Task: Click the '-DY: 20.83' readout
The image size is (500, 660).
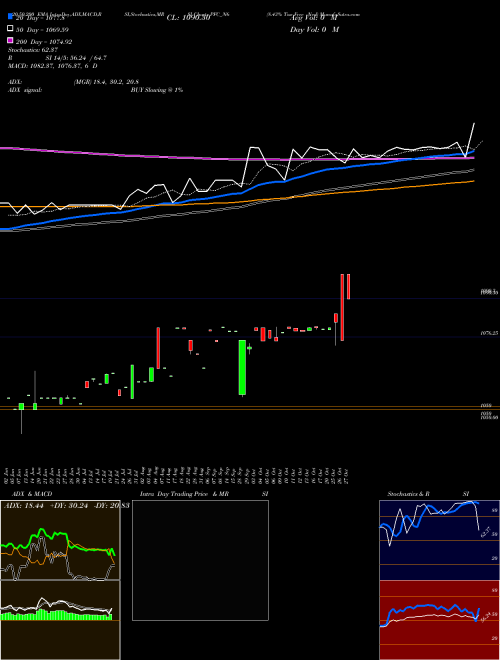Action: tap(111, 506)
